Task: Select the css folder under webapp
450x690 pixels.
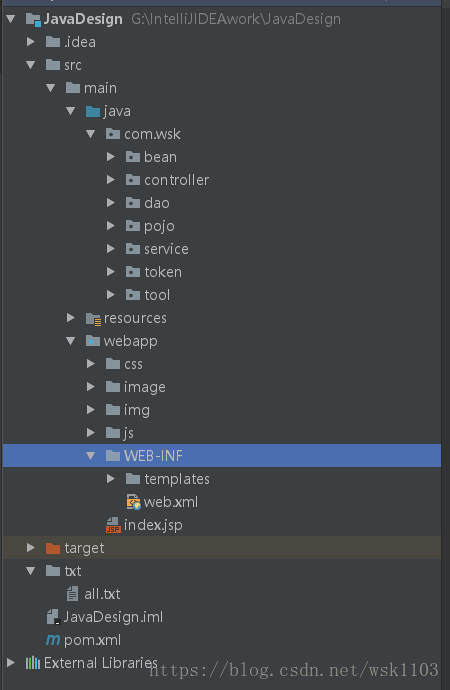Action: (133, 364)
